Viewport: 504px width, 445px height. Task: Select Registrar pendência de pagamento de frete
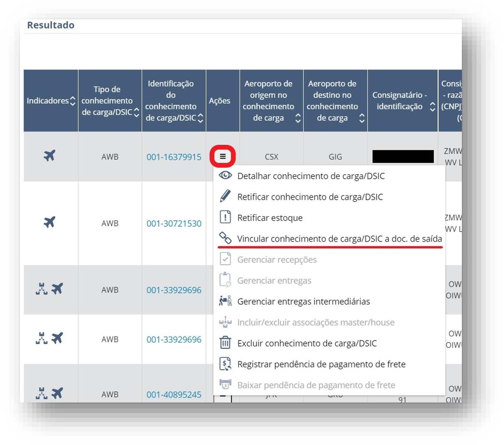[x=321, y=364]
